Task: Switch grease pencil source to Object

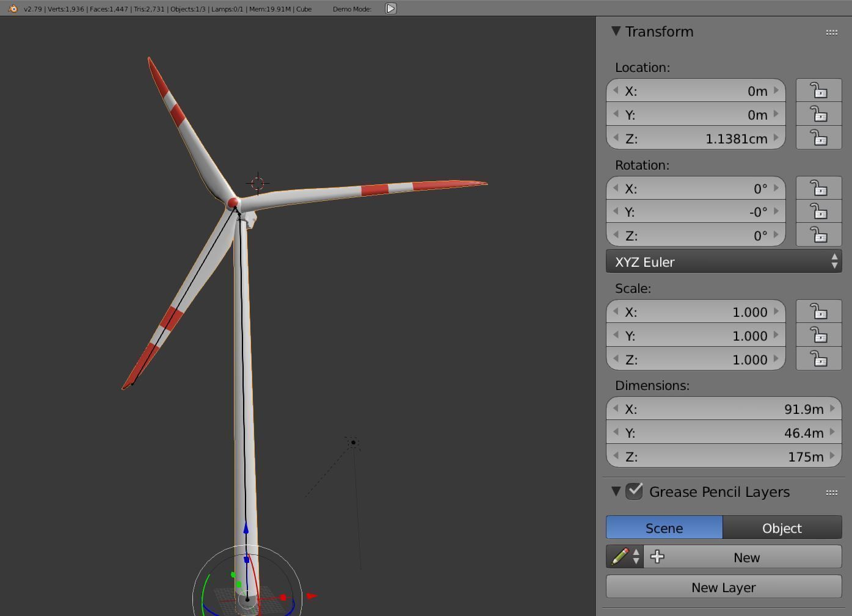Action: point(782,528)
